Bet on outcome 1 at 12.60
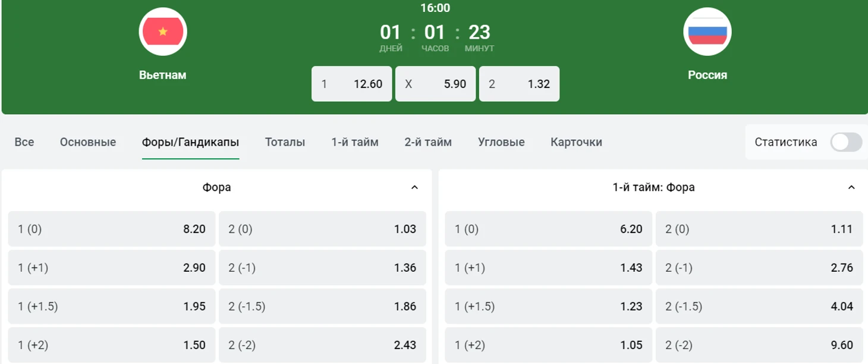The image size is (868, 364). click(352, 84)
